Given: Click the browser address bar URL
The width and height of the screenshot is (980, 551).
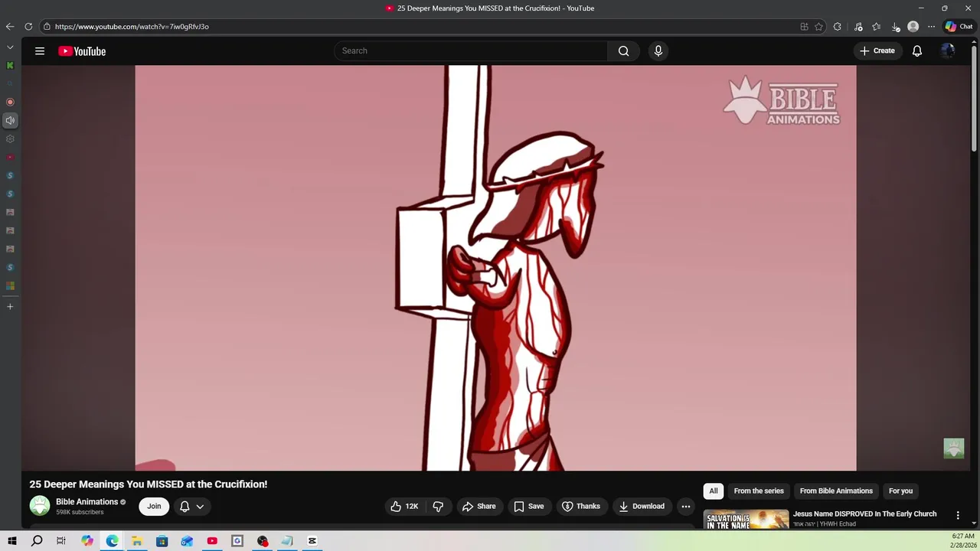Looking at the screenshot, I should [132, 27].
